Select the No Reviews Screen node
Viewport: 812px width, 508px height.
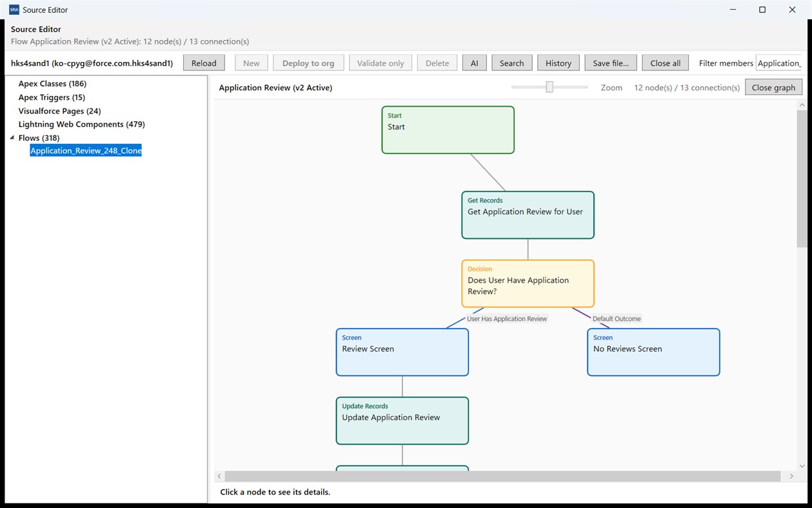(x=653, y=352)
